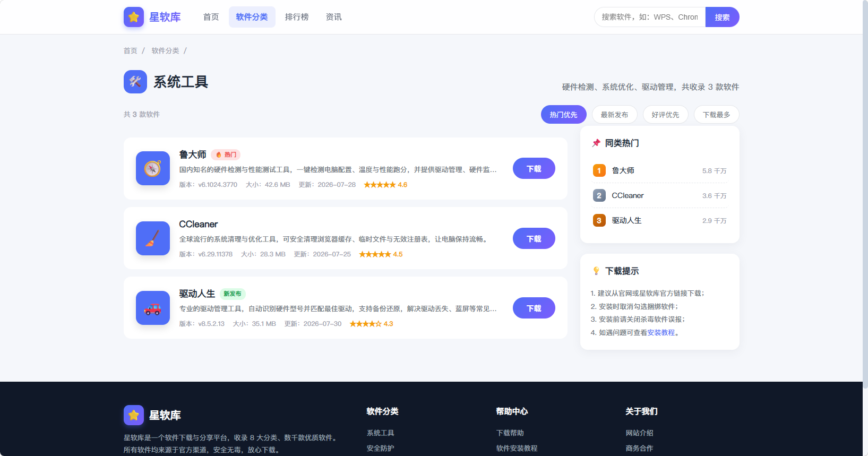Image resolution: width=868 pixels, height=456 pixels.
Task: Go to 首页 in top navigation
Action: (211, 17)
